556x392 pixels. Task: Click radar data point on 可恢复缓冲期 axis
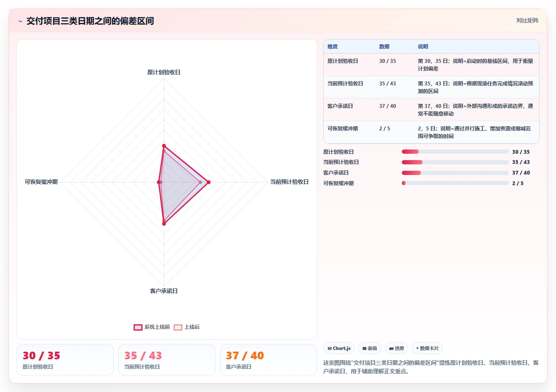pos(159,182)
